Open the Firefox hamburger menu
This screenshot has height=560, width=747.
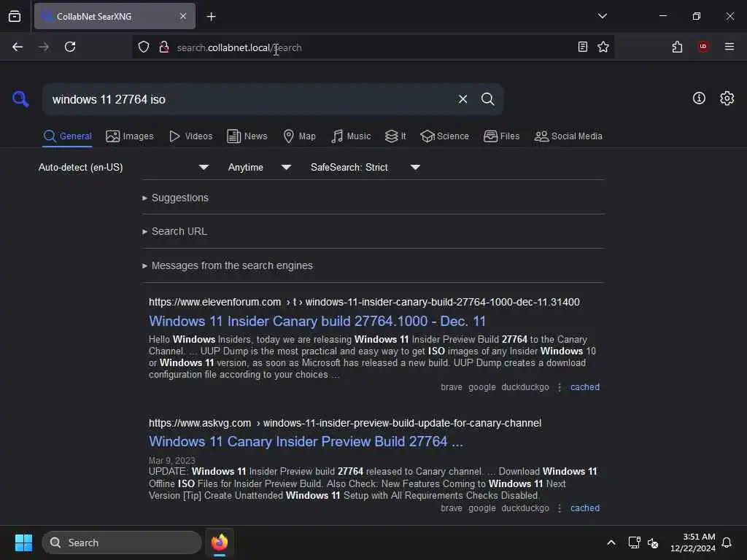729,47
